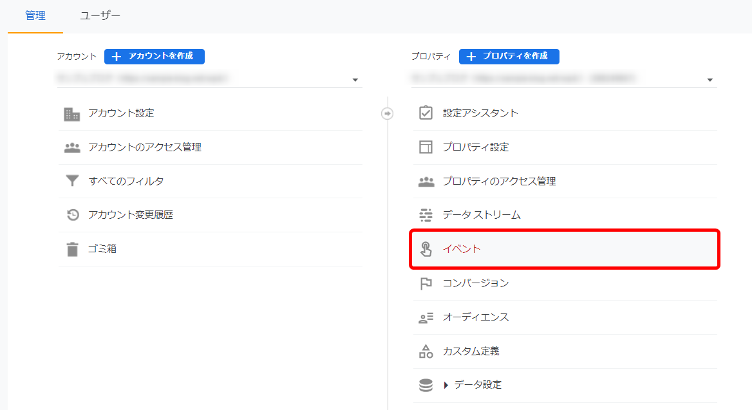Open すべてのフィルタ
The image size is (755, 410).
[x=126, y=181]
